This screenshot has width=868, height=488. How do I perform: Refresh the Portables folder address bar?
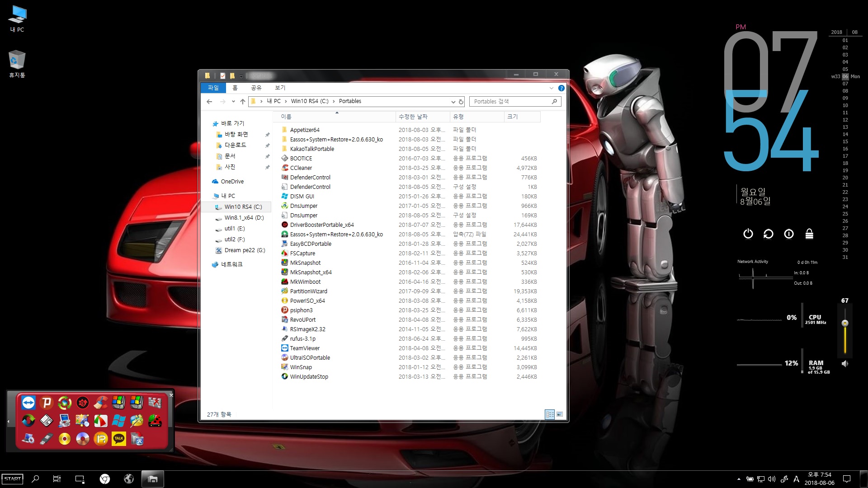pyautogui.click(x=461, y=102)
